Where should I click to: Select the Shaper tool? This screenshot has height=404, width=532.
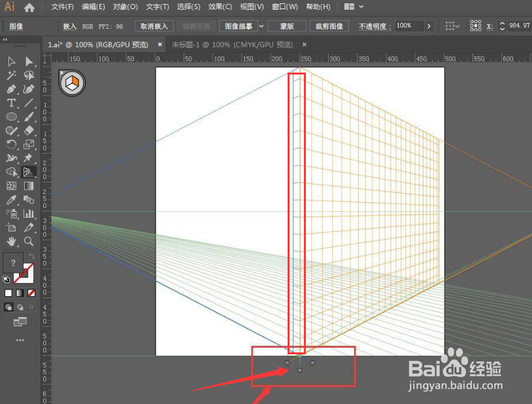11,131
